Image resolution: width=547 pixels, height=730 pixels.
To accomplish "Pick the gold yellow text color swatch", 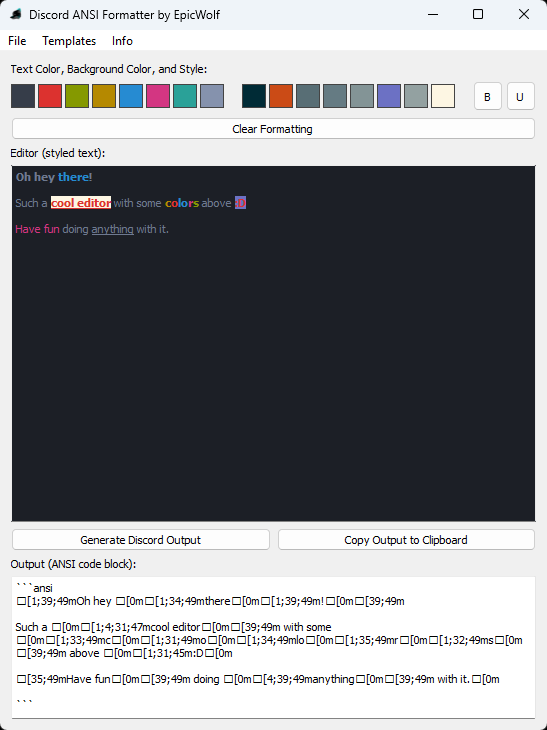I will [104, 96].
